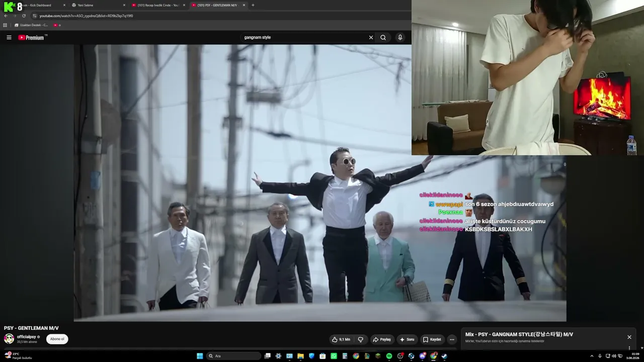Like the PSY - GENTLEMAN video
Screen dimensions: 644x362
[341, 339]
